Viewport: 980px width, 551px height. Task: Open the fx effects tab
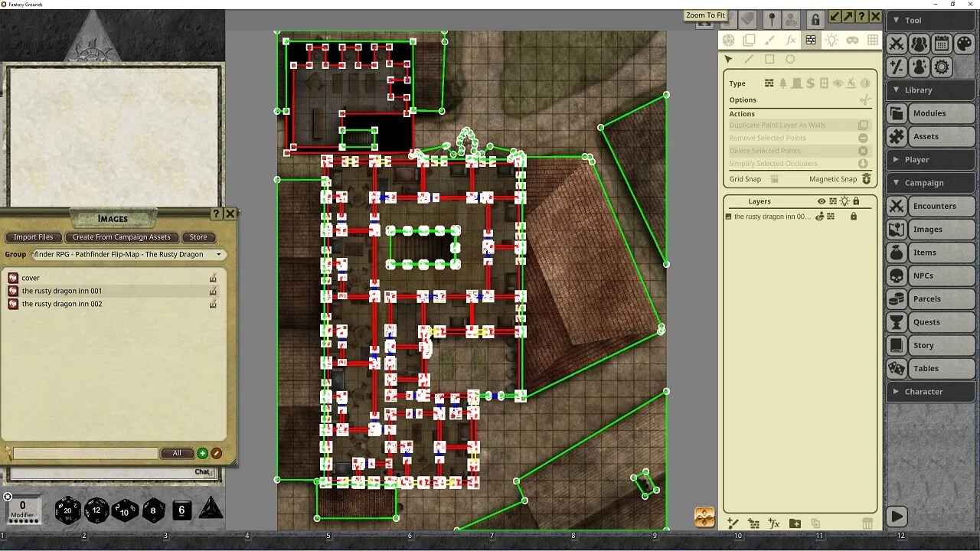click(790, 40)
